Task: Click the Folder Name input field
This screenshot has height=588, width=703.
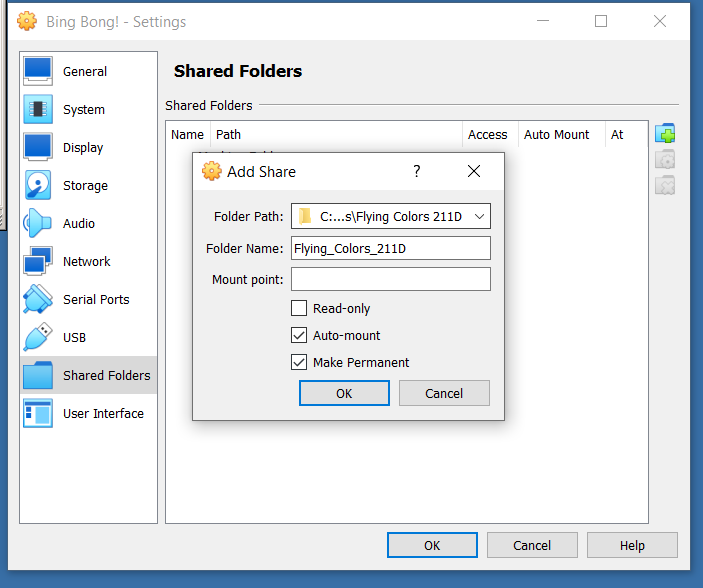Action: 390,248
